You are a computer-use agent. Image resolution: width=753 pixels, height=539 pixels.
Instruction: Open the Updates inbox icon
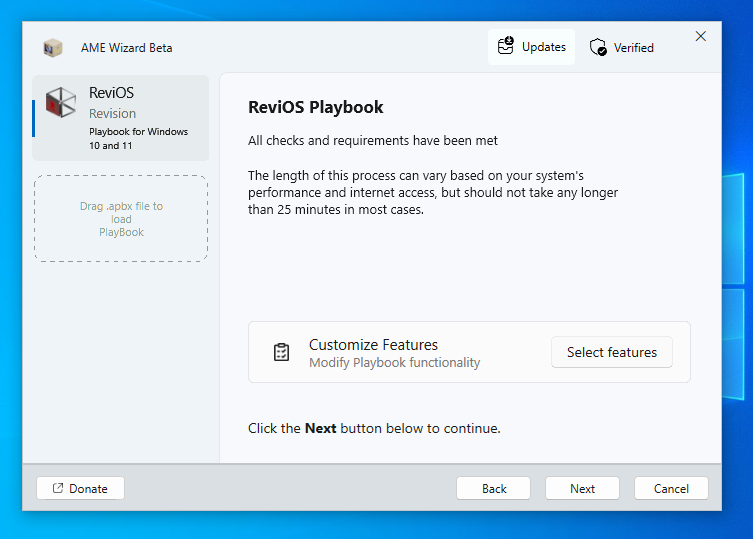pos(506,46)
